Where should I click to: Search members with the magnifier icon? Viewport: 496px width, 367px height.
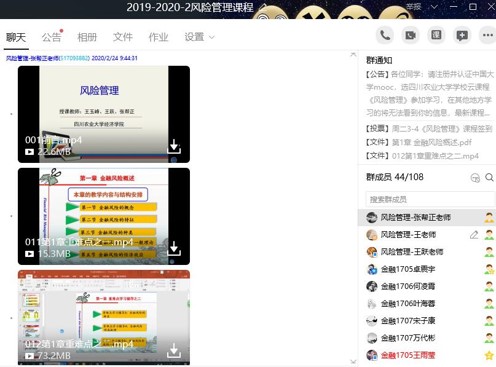coord(489,177)
